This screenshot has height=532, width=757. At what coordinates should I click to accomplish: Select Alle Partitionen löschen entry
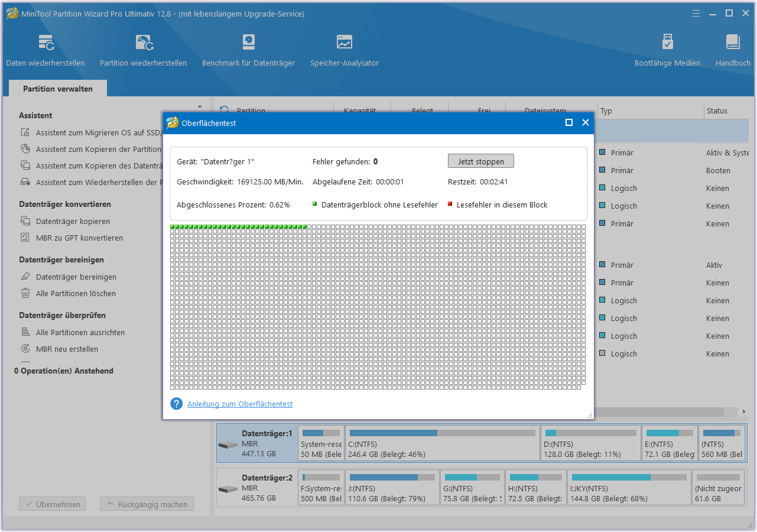point(76,293)
